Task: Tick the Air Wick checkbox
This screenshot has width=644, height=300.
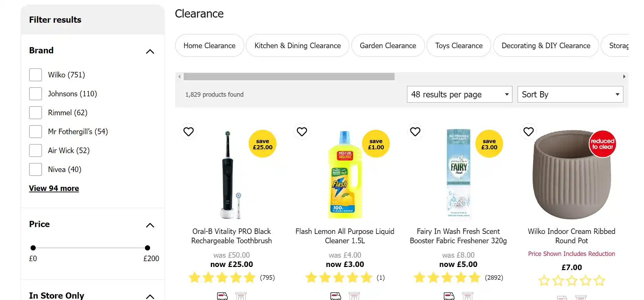Action: coord(35,150)
